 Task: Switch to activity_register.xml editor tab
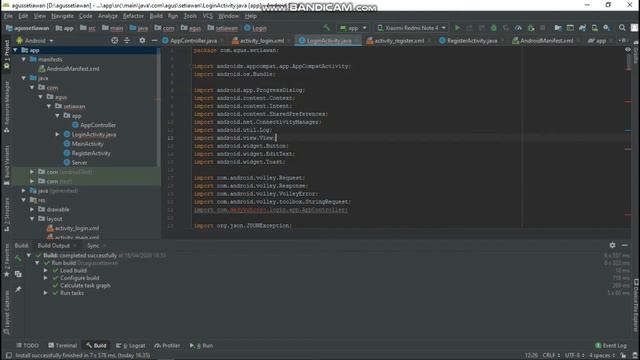pos(398,40)
